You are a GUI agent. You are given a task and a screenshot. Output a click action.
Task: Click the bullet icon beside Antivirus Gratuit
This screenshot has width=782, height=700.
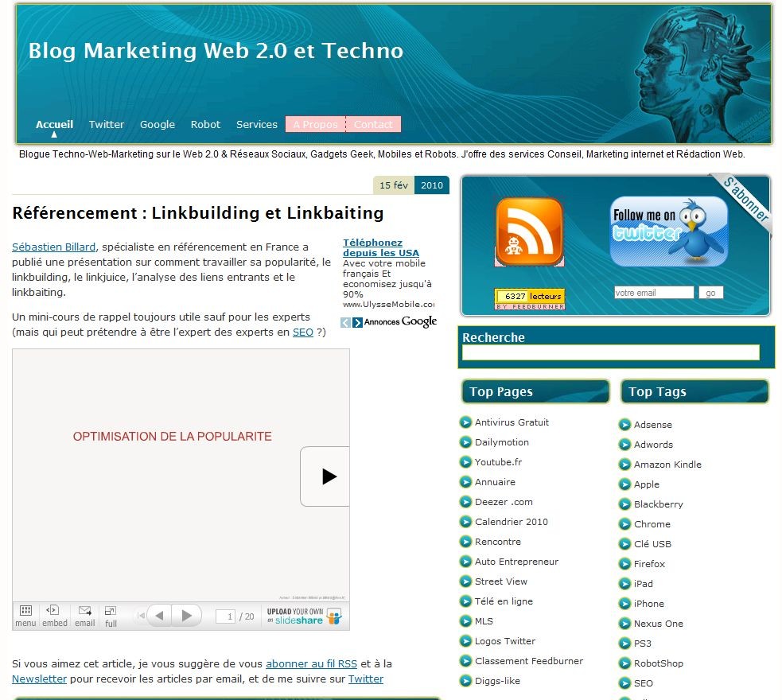point(465,422)
